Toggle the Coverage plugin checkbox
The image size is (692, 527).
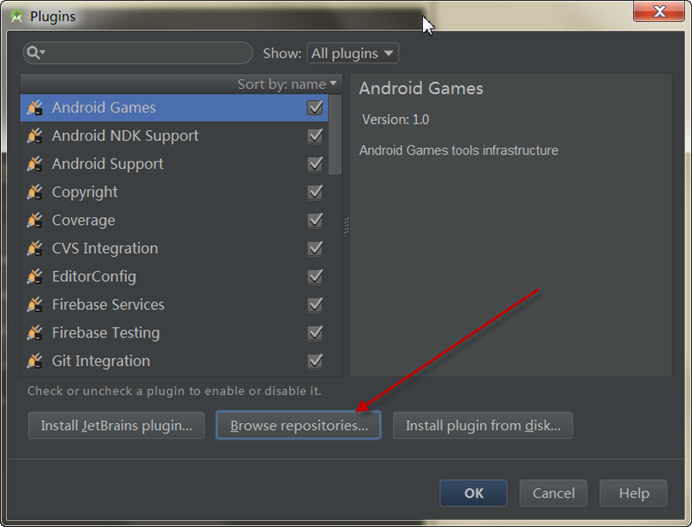pos(315,220)
